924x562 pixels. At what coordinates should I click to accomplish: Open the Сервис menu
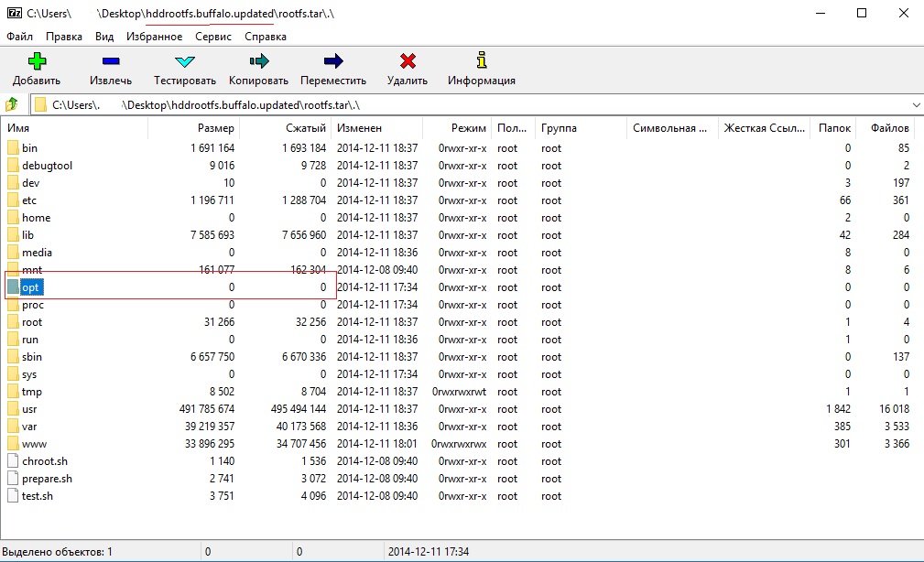point(213,37)
